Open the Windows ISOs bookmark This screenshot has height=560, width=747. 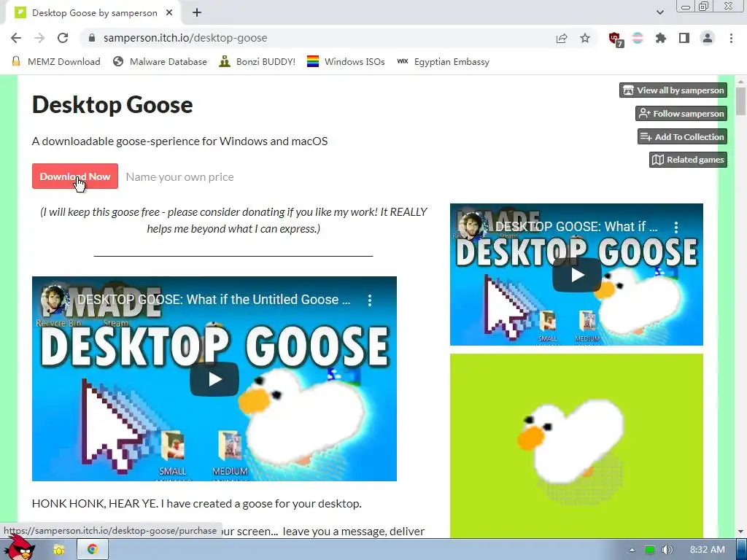pyautogui.click(x=346, y=61)
